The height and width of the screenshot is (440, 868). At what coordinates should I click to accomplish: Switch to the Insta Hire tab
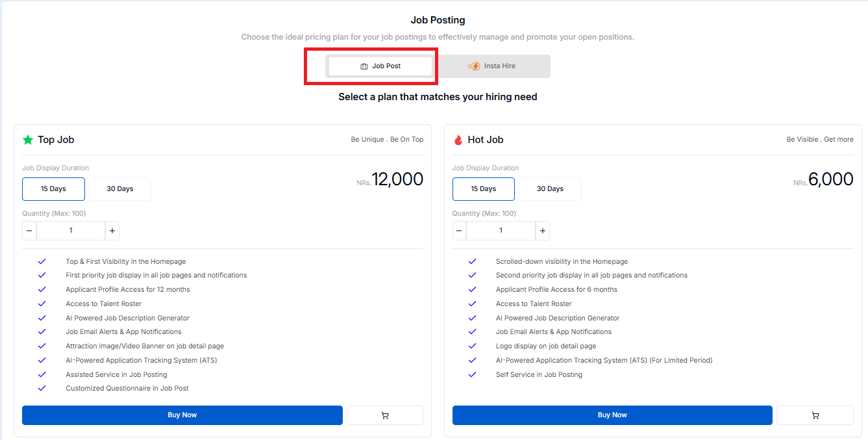click(493, 66)
